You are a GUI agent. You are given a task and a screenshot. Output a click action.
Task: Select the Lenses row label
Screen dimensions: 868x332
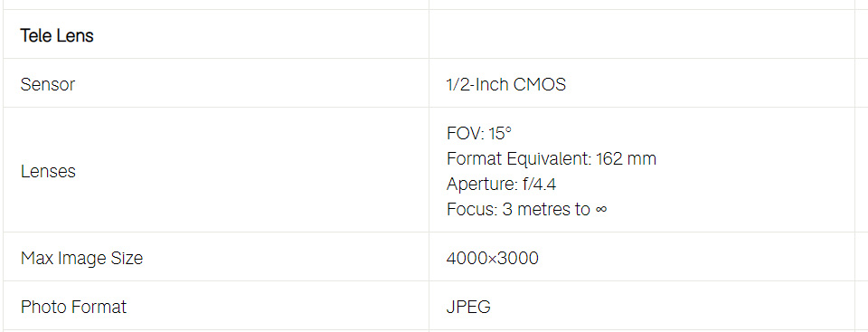coord(48,171)
